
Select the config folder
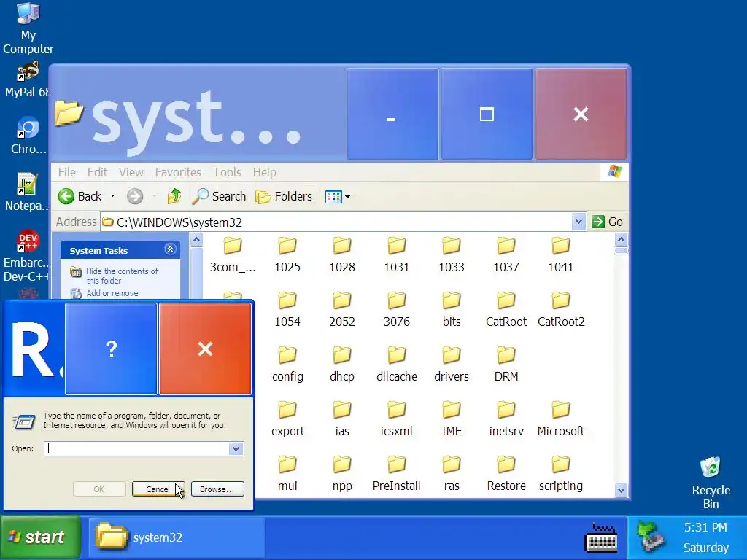coord(287,365)
